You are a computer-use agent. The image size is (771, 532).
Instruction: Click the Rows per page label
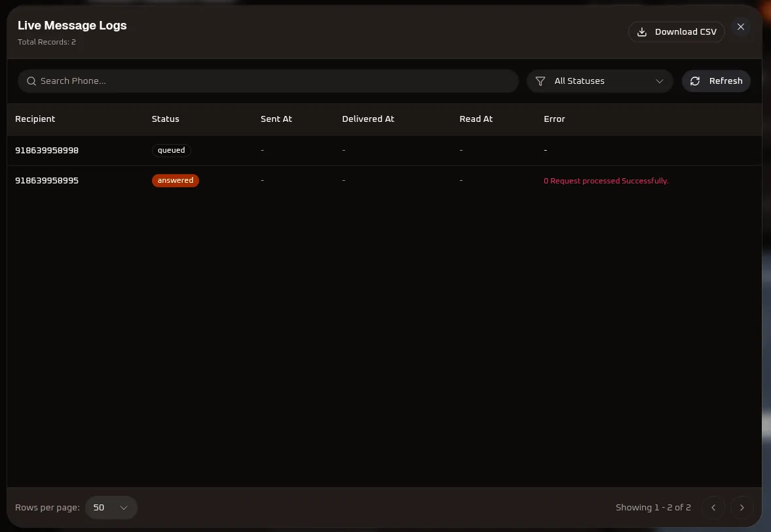(47, 507)
